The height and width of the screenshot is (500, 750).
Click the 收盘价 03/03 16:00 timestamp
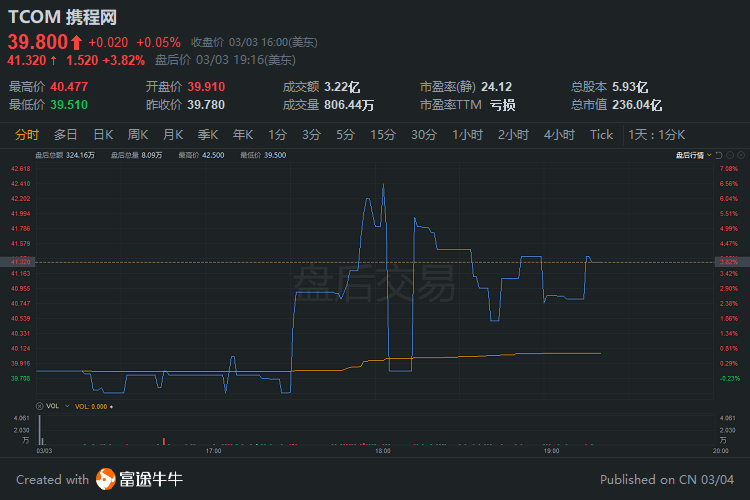pyautogui.click(x=254, y=43)
